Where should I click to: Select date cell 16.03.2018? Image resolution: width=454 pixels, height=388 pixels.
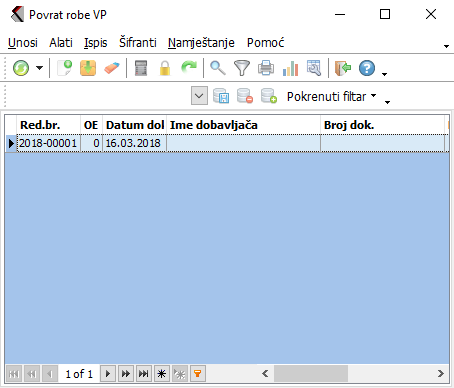pos(134,143)
